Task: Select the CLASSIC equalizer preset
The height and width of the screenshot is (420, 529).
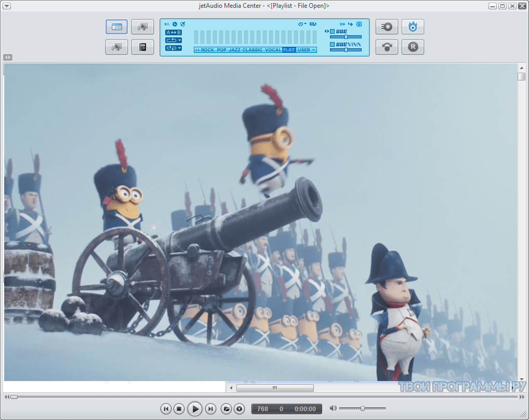Action: tap(253, 50)
